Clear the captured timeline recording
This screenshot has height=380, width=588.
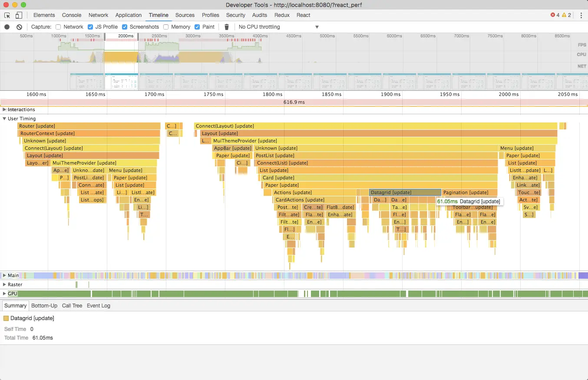[18, 26]
